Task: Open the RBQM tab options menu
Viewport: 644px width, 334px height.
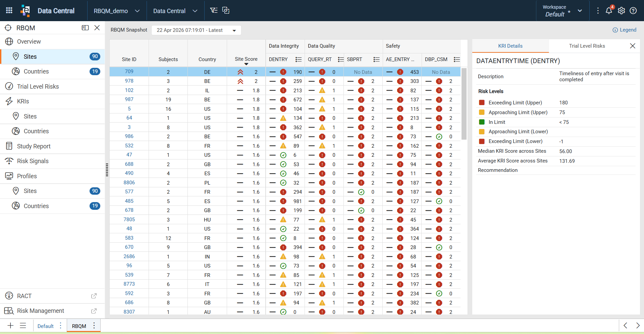Action: pyautogui.click(x=94, y=326)
